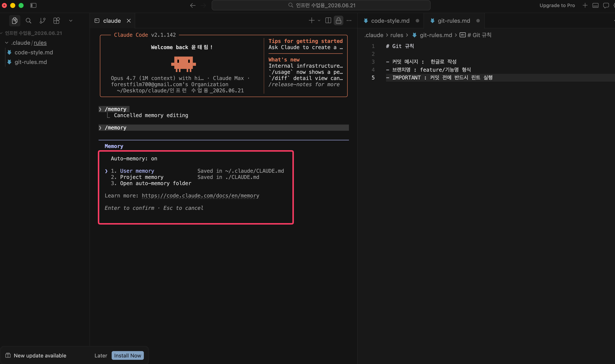
Task: Open the project search bar at top
Action: pyautogui.click(x=321, y=5)
